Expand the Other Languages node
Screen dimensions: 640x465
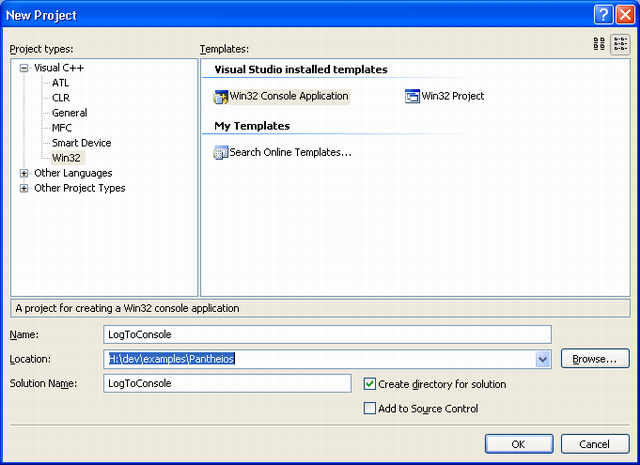(x=24, y=174)
